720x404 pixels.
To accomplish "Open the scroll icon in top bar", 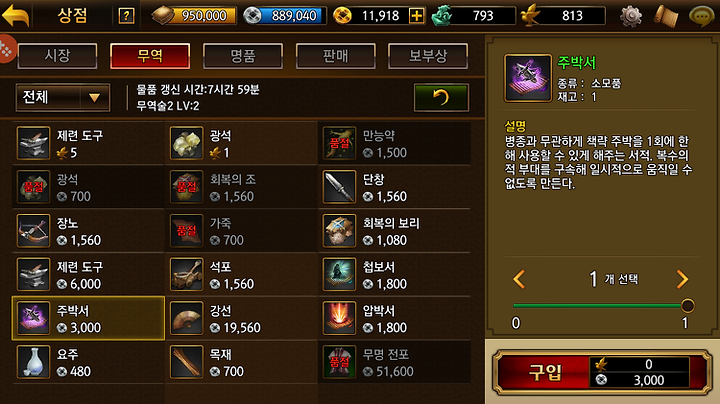I will 666,16.
